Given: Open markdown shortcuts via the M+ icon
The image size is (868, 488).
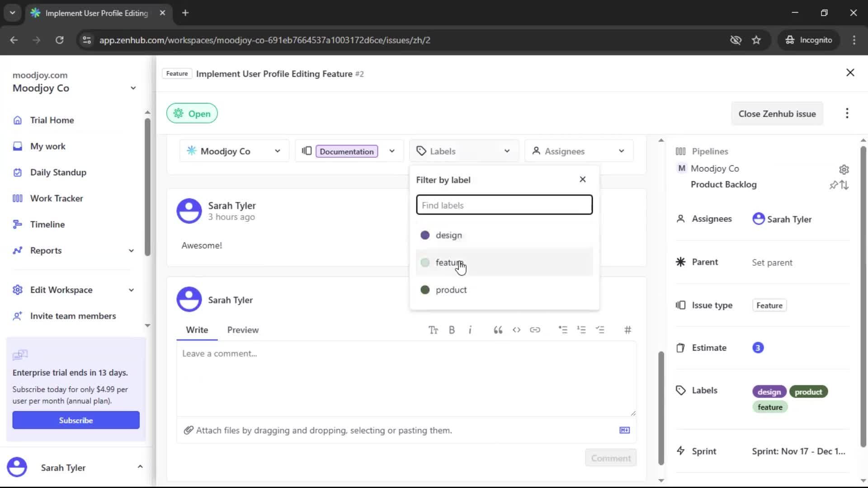Looking at the screenshot, I should [624, 430].
